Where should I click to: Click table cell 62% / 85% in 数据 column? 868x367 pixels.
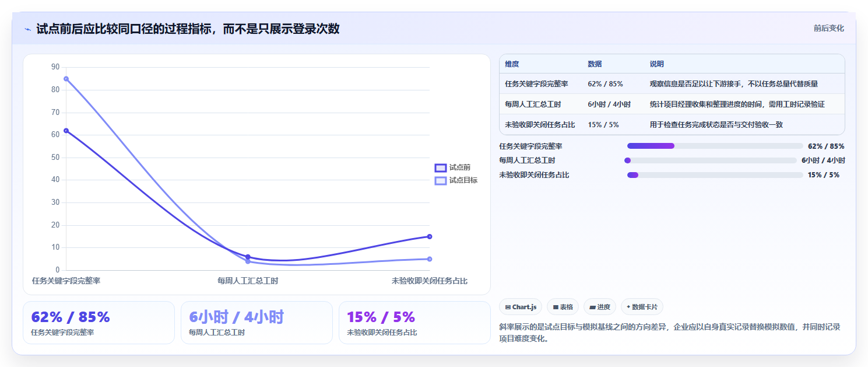point(605,84)
